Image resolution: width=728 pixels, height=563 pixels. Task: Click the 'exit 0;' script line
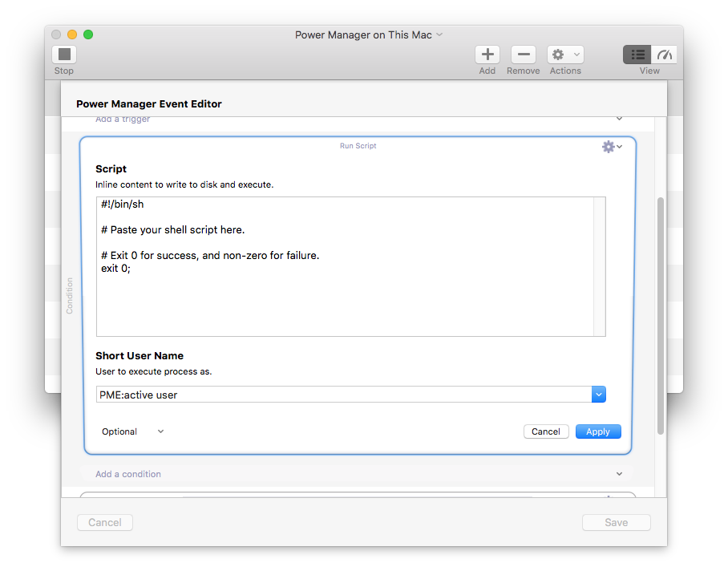point(115,269)
